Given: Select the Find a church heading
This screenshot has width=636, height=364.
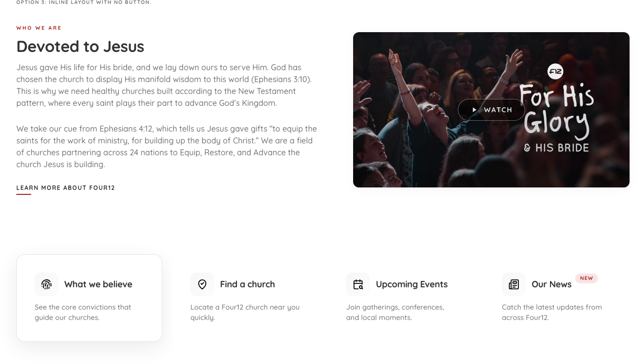Looking at the screenshot, I should click(x=247, y=284).
